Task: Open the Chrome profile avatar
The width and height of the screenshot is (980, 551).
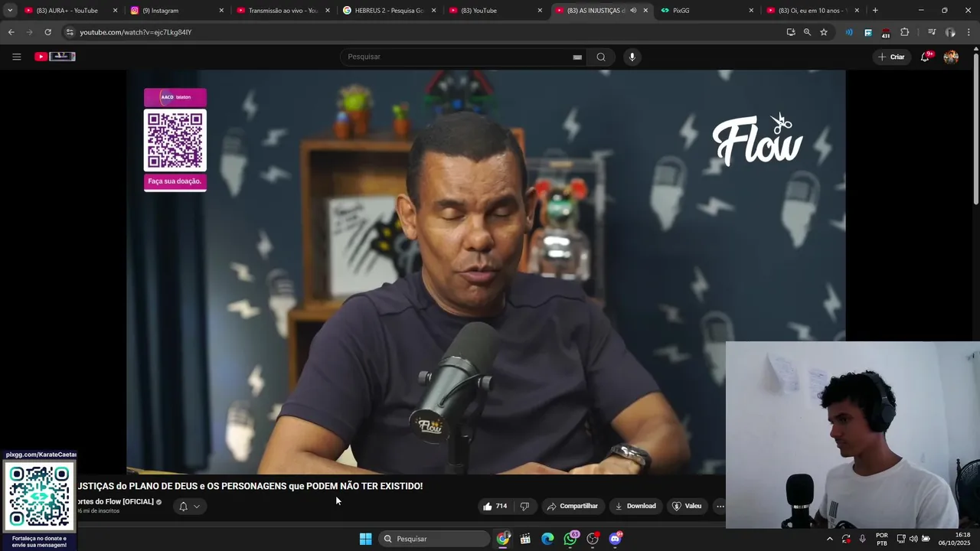Action: click(x=950, y=32)
